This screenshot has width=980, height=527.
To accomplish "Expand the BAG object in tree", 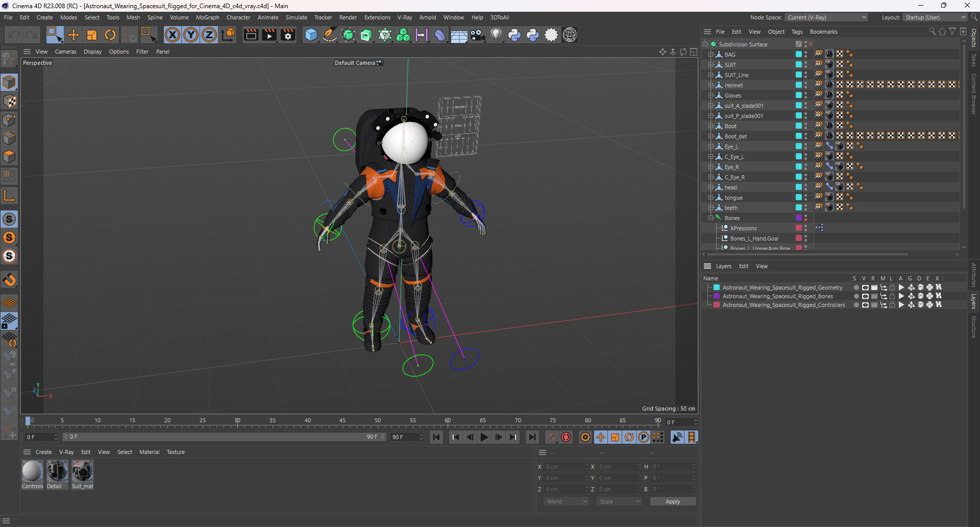I will pyautogui.click(x=710, y=55).
